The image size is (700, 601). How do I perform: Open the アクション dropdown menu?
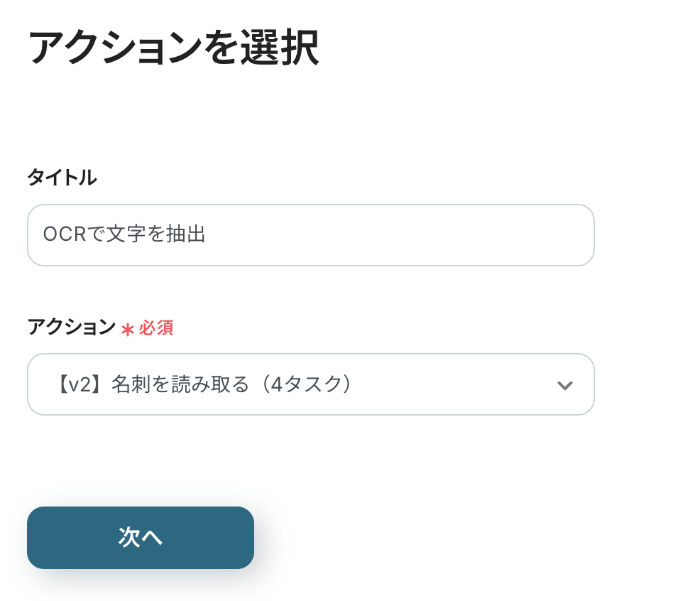[310, 384]
